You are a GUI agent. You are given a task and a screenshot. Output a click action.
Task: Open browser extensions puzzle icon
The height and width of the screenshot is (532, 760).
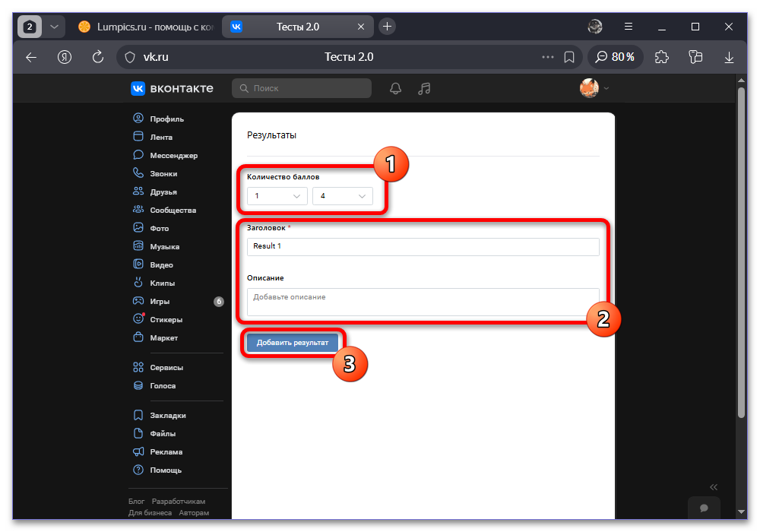pos(662,57)
